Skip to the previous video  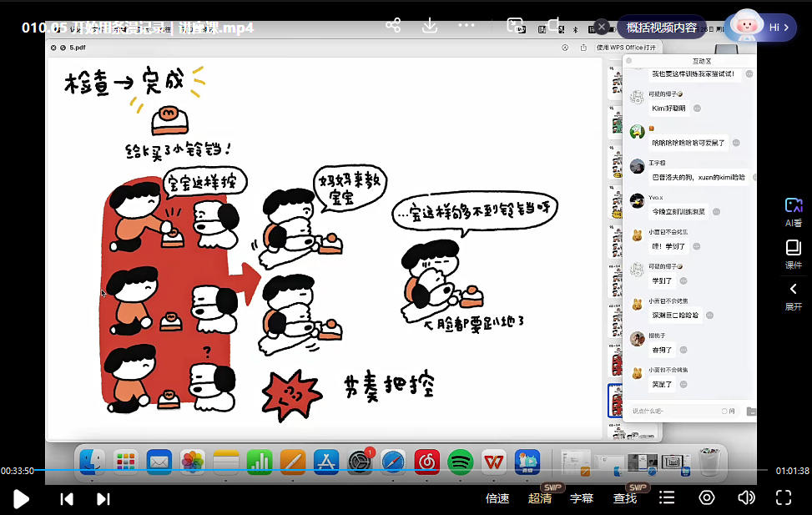[x=67, y=499]
